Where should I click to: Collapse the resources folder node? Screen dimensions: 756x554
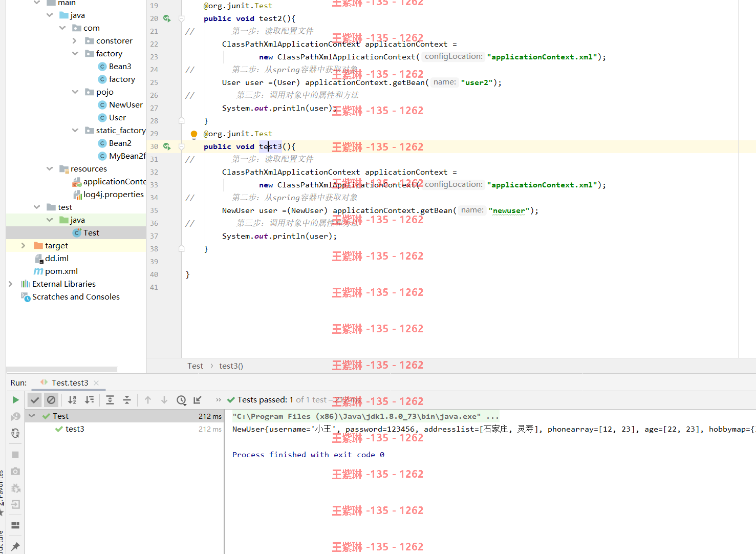click(x=50, y=168)
